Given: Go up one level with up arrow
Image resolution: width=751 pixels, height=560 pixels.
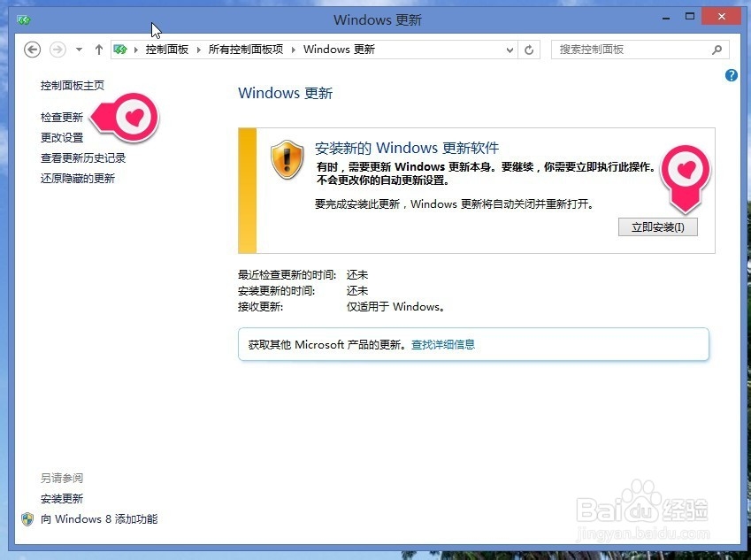Looking at the screenshot, I should tap(99, 50).
